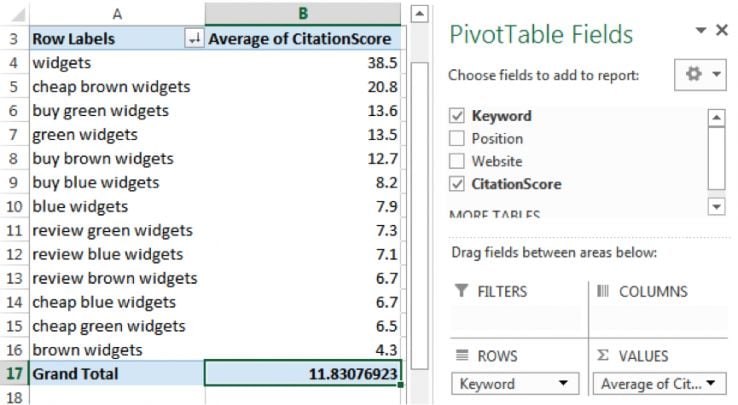Open the Row Labels sort filter dropdown
The image size is (738, 405).
(193, 39)
